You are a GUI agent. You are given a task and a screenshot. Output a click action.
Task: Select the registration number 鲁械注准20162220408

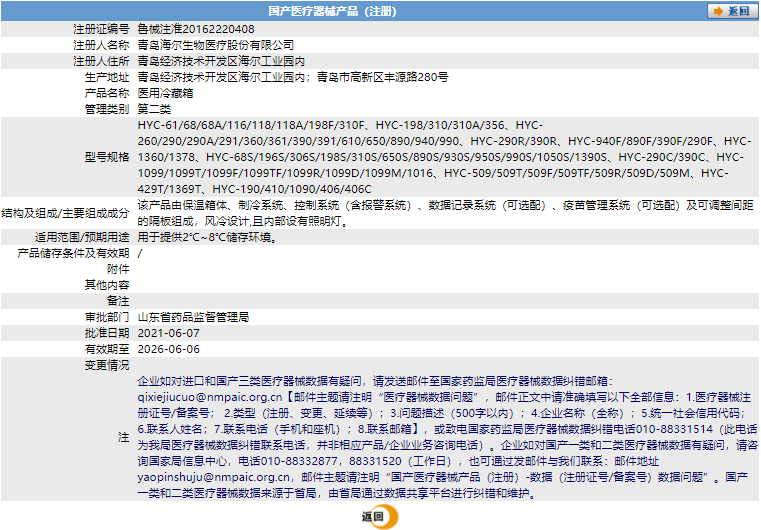[196, 29]
